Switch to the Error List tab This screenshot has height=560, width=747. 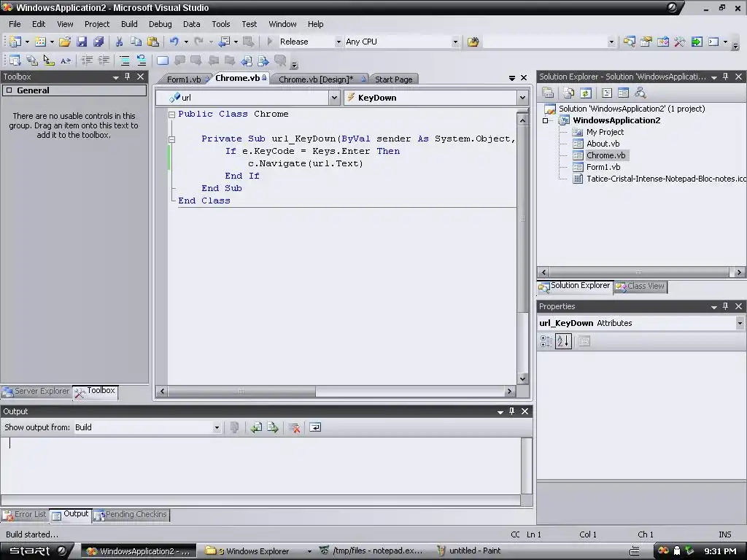click(25, 514)
